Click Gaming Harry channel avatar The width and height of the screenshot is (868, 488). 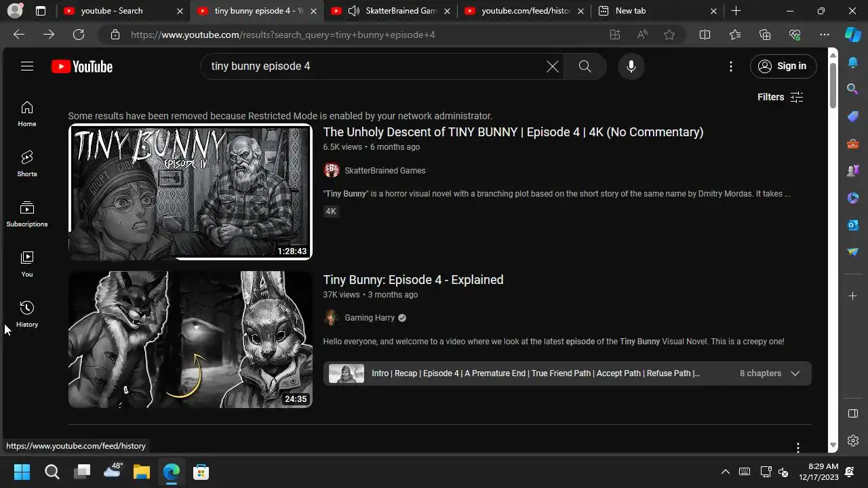point(332,318)
